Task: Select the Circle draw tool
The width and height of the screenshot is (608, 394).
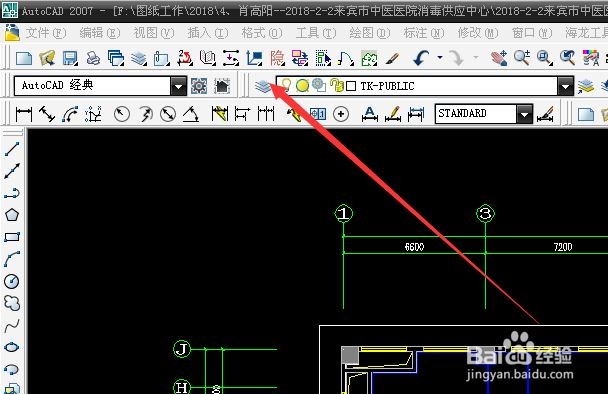Action: point(12,281)
